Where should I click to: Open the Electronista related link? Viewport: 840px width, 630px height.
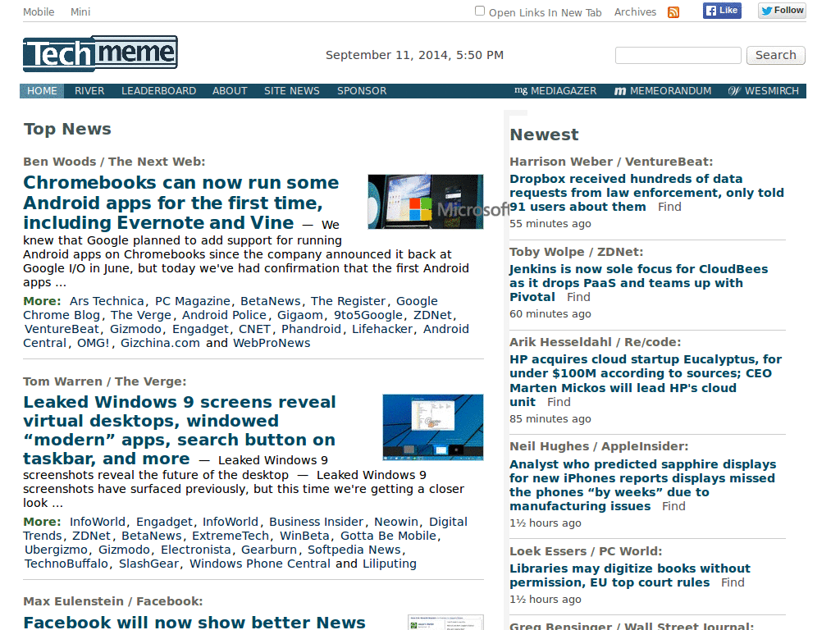[x=196, y=550]
